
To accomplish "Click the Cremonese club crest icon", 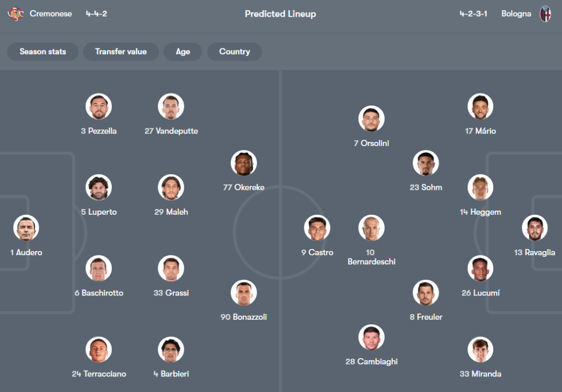I will [16, 14].
